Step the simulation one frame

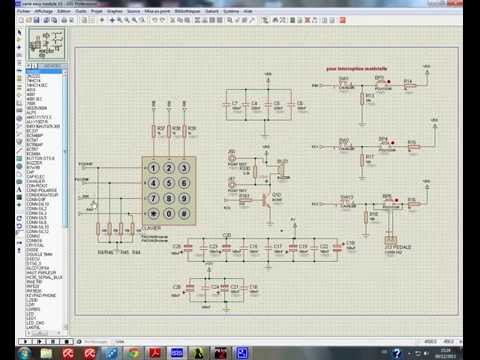tap(39, 341)
